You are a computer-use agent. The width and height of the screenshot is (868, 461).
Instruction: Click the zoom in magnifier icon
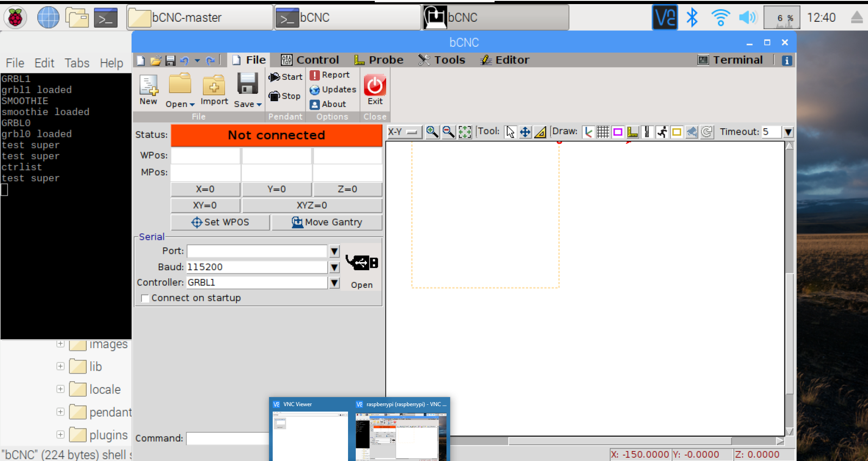click(432, 132)
